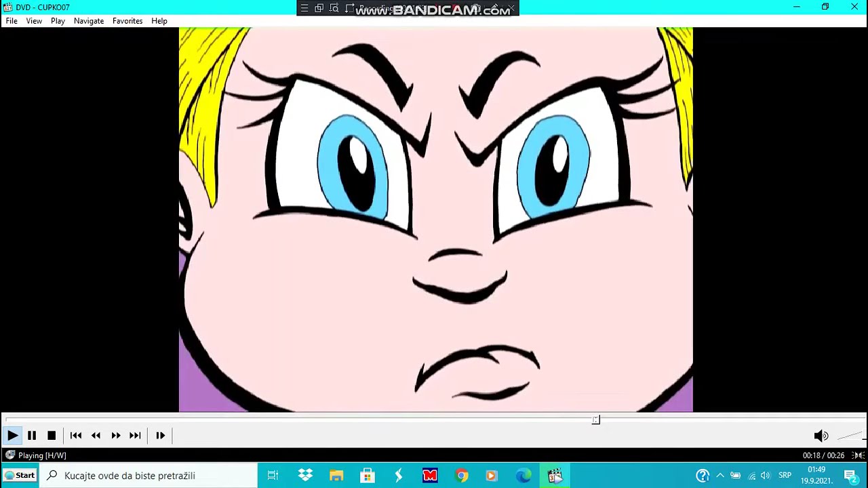868x488 pixels.
Task: Open Task View on the taskbar
Action: click(x=273, y=476)
